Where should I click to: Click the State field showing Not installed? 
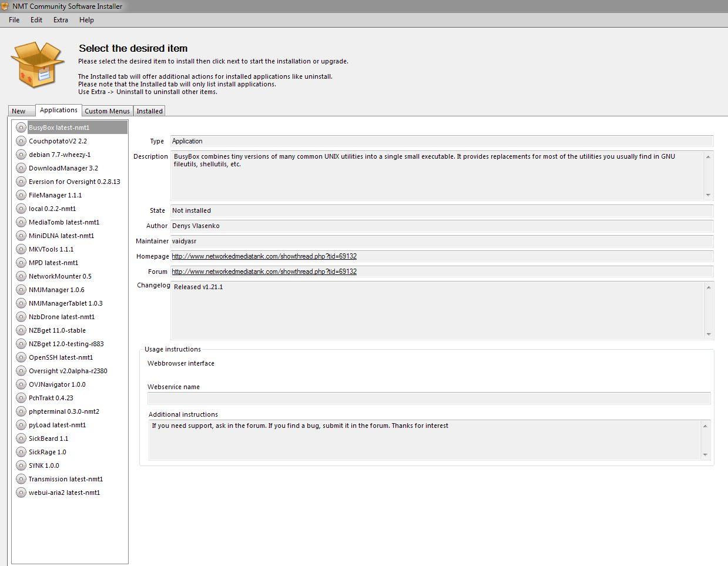click(x=442, y=210)
